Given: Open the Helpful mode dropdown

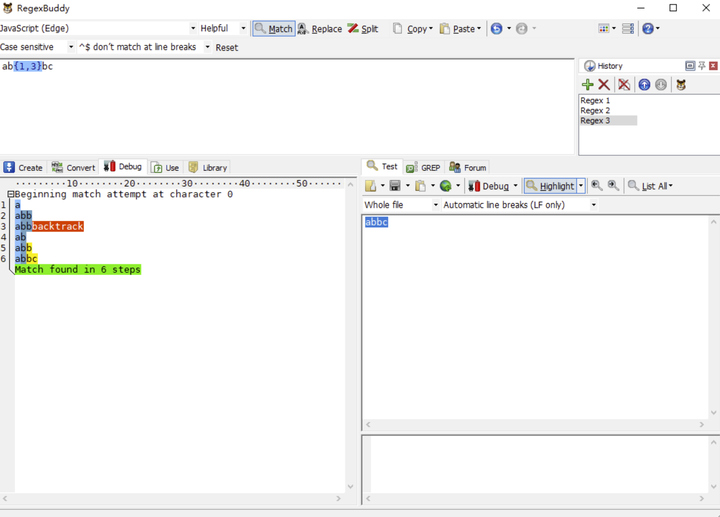Looking at the screenshot, I should click(243, 28).
